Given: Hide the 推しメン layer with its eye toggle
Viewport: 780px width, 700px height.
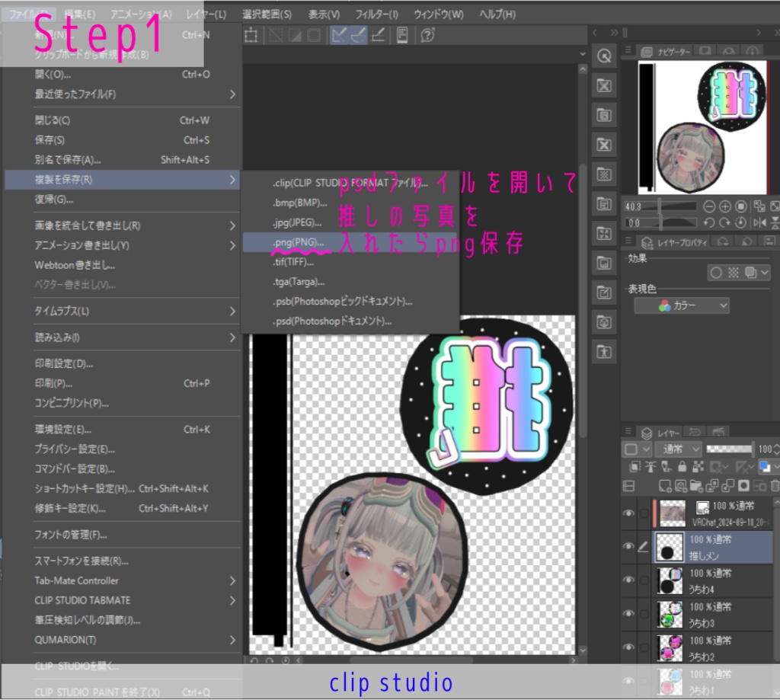Looking at the screenshot, I should click(628, 545).
